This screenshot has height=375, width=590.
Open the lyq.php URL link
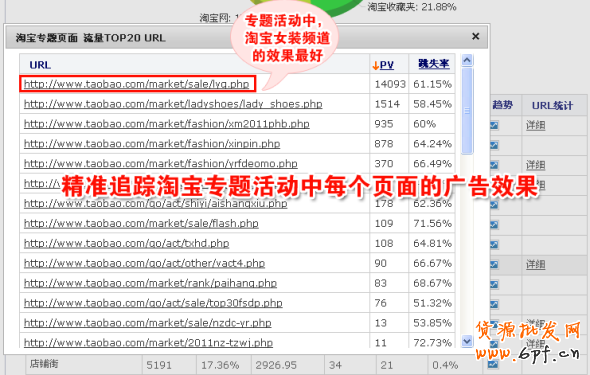pyautogui.click(x=137, y=84)
